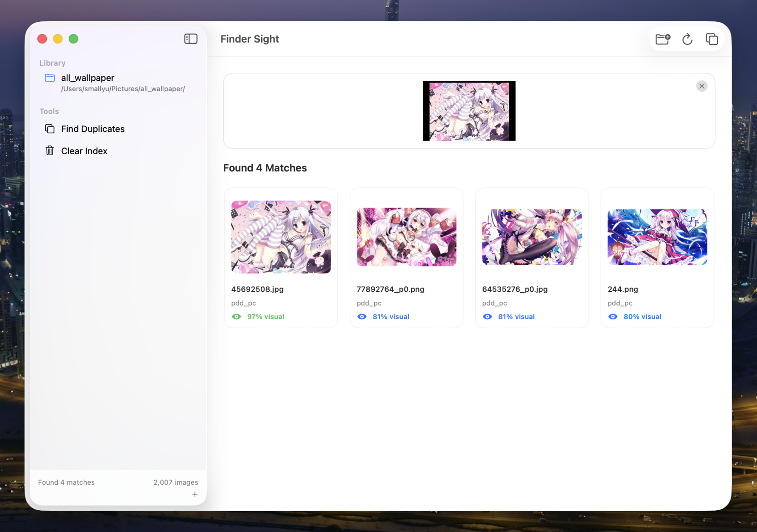Click the folder icon beside all_wallpaper
This screenshot has height=532, width=757.
click(50, 78)
